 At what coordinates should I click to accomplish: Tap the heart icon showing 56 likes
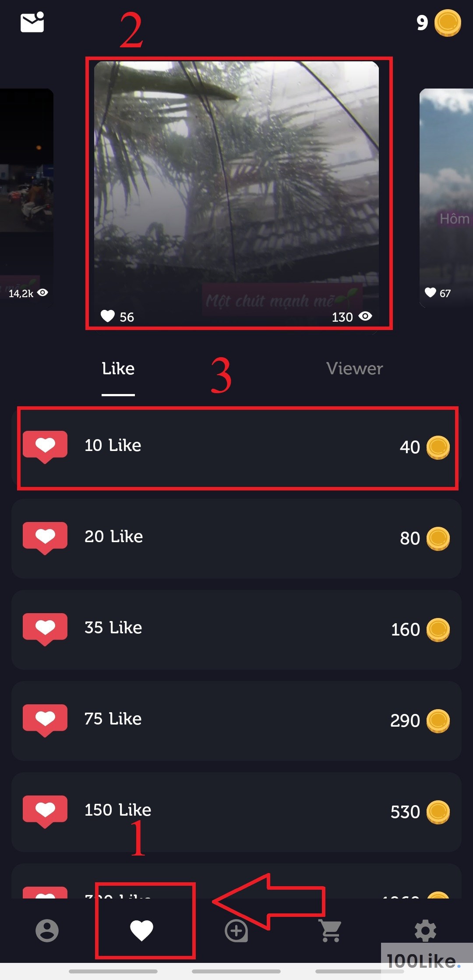108,316
